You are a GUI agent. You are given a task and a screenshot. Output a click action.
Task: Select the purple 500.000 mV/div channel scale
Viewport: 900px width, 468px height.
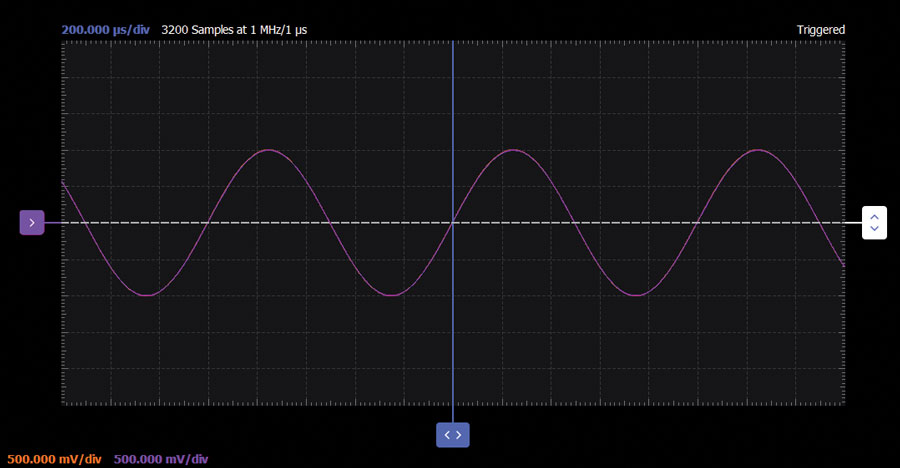(161, 459)
